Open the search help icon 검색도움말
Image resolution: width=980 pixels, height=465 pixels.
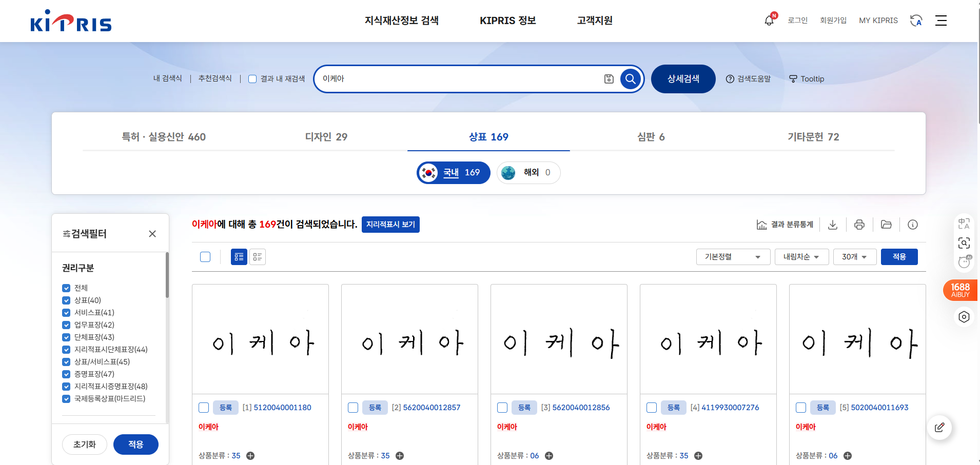(748, 79)
